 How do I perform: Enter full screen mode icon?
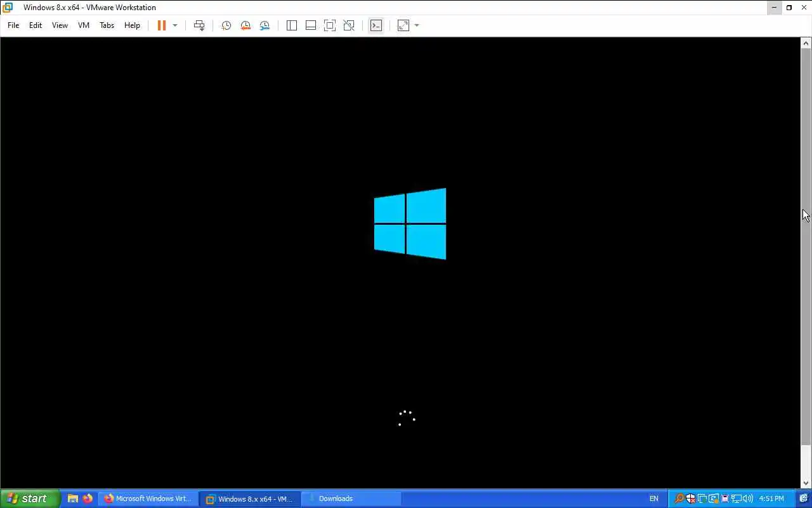coord(330,25)
